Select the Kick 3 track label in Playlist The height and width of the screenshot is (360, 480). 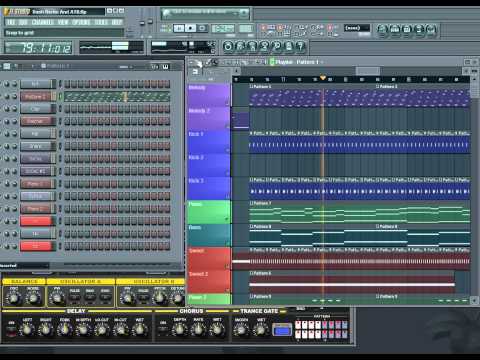tap(209, 188)
